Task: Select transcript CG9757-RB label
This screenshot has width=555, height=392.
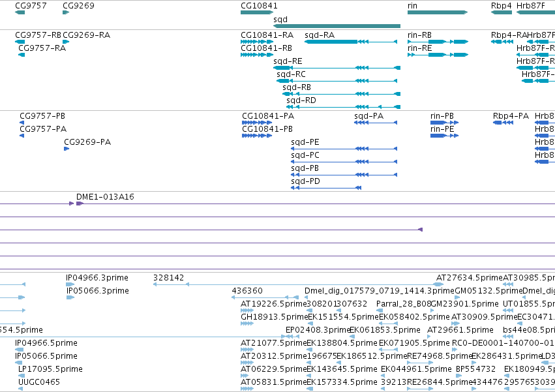Action: pos(38,35)
